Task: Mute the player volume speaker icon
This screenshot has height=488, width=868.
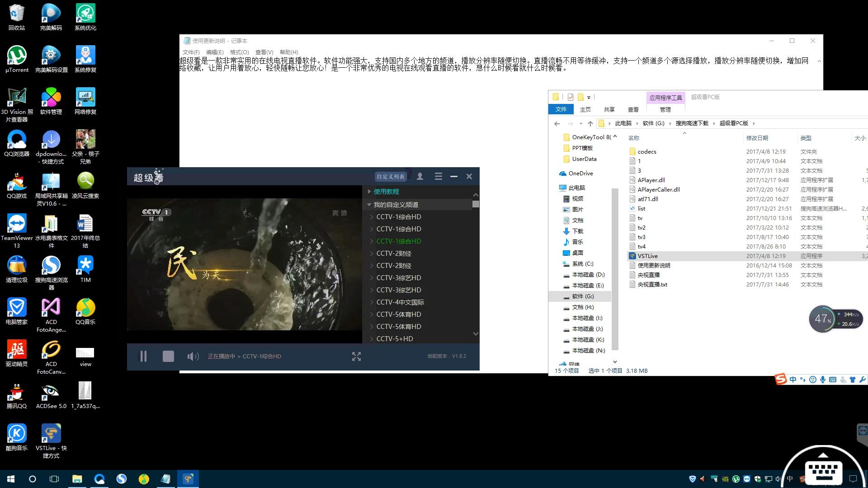Action: click(193, 357)
